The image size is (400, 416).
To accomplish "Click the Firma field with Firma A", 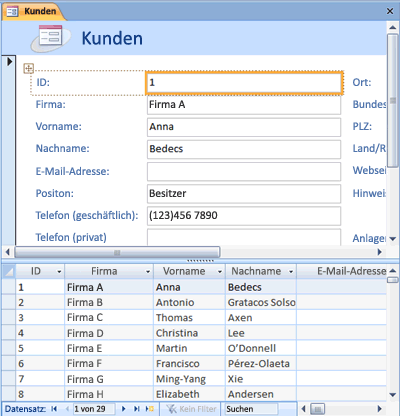I will (x=244, y=105).
